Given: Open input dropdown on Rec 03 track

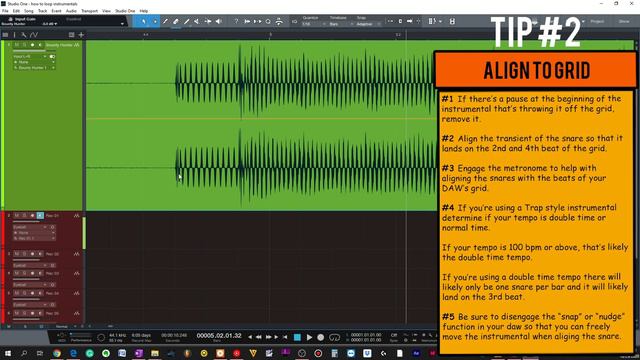Looking at the screenshot, I should tap(30, 285).
